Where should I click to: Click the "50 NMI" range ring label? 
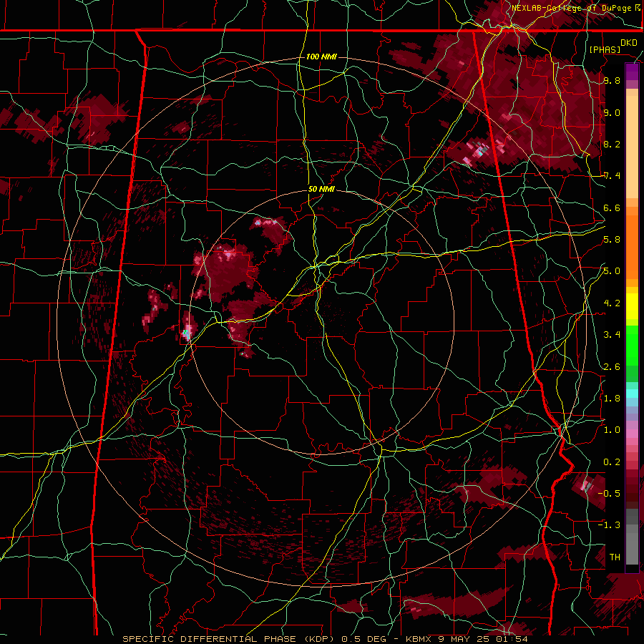coord(321,190)
